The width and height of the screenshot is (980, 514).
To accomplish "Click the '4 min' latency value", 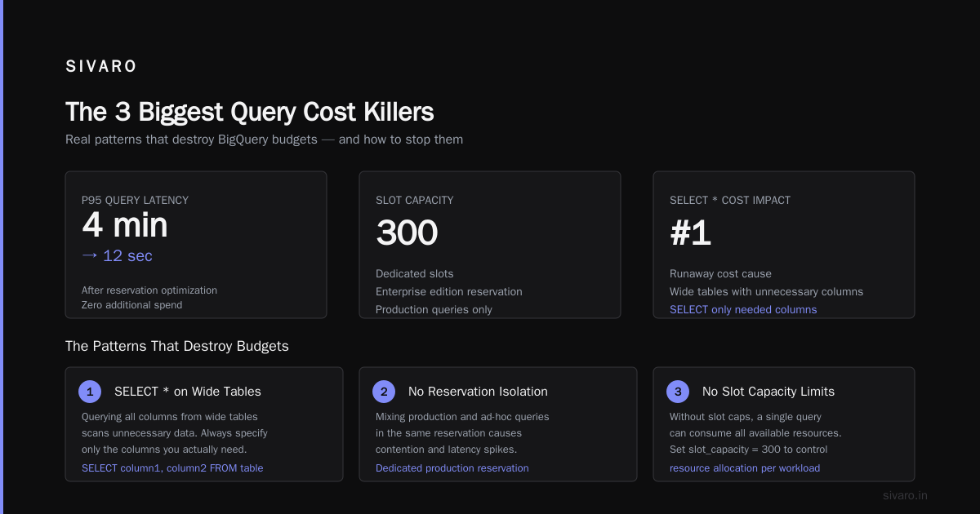I will tap(125, 225).
